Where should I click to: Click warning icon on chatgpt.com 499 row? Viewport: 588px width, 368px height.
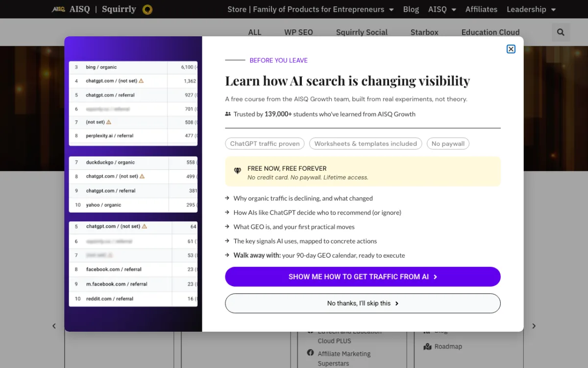[x=142, y=176]
